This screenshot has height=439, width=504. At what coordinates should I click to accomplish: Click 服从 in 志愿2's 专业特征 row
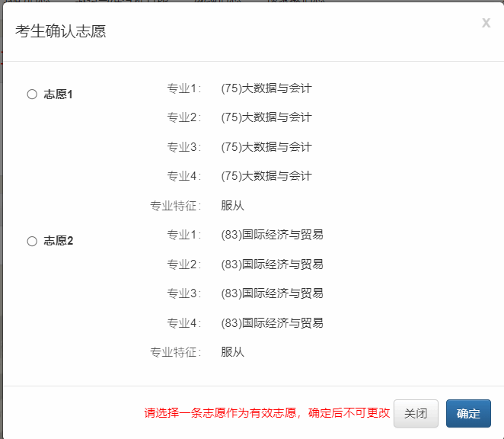pyautogui.click(x=232, y=352)
